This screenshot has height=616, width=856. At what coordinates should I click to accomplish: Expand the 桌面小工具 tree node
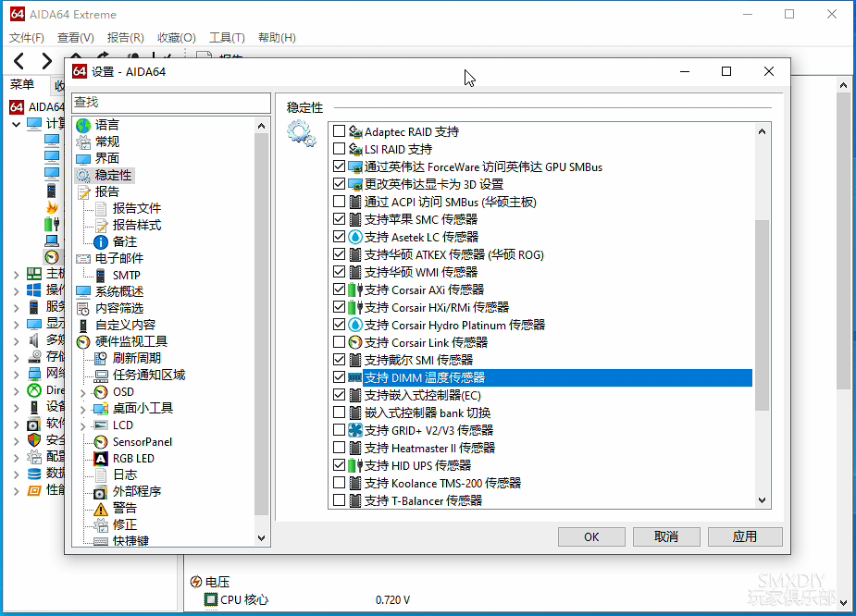pos(83,409)
